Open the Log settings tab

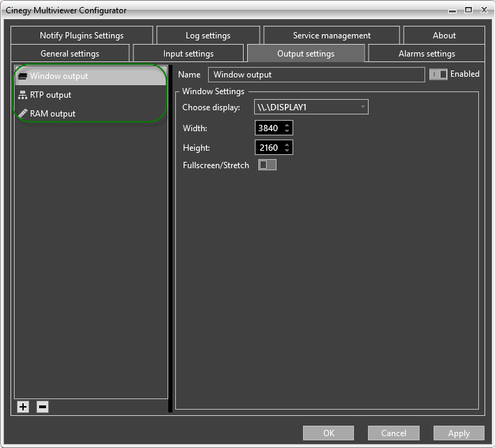click(208, 36)
